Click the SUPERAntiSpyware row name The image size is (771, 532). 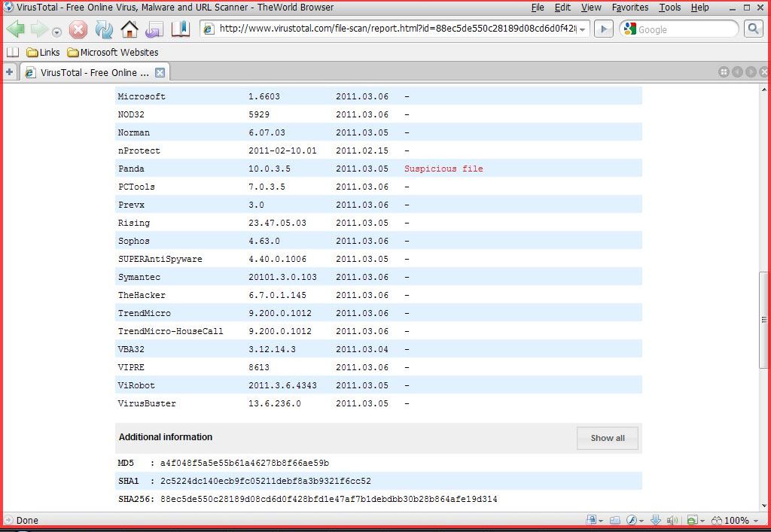[160, 259]
